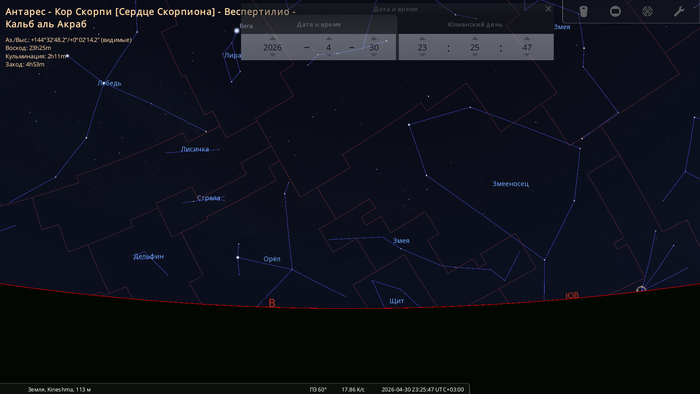Select the Змееносец constellation label
Image resolution: width=700 pixels, height=394 pixels.
[510, 184]
